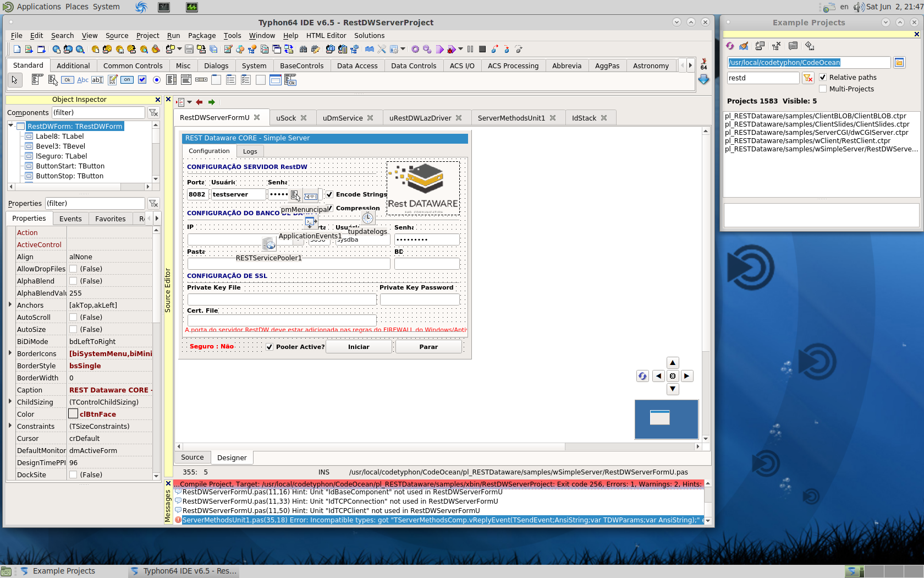Open the Applications menu in top panel

(x=38, y=7)
